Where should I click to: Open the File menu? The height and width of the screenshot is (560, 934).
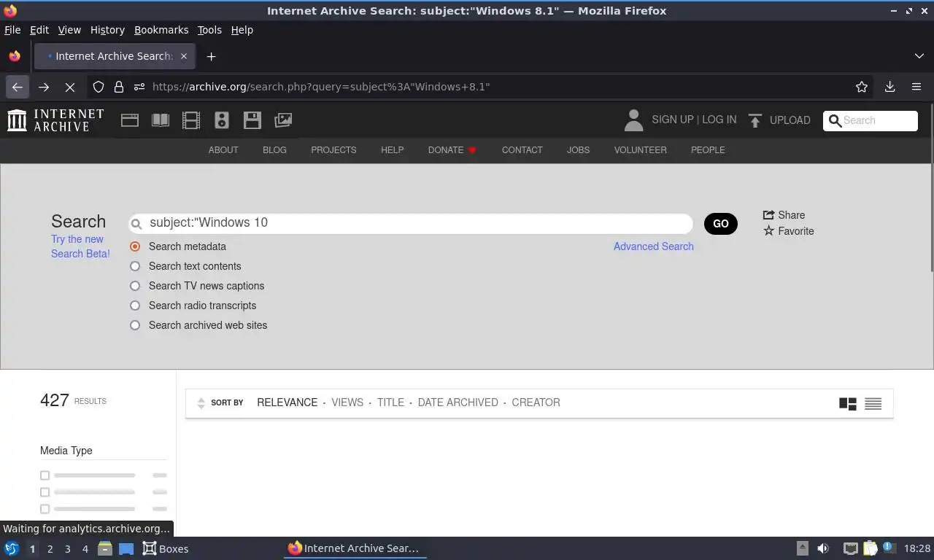[x=12, y=30]
